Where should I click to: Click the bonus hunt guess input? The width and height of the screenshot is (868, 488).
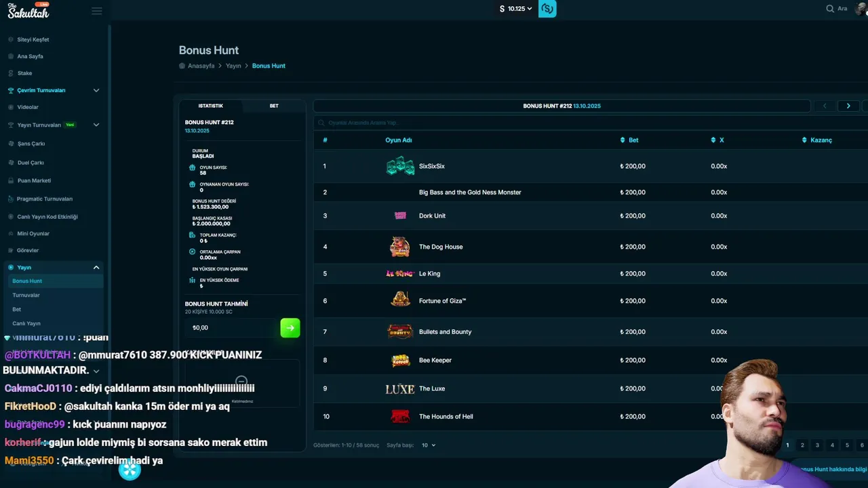(232, 328)
